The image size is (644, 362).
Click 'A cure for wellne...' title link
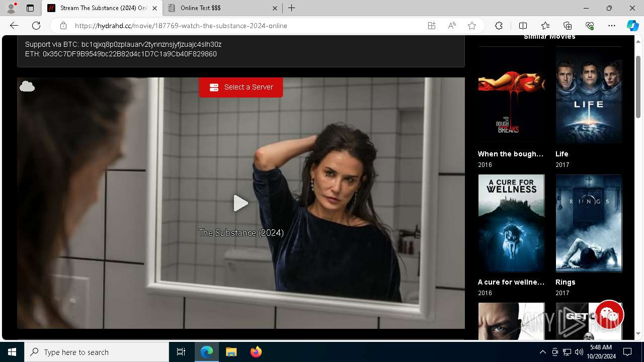(511, 282)
